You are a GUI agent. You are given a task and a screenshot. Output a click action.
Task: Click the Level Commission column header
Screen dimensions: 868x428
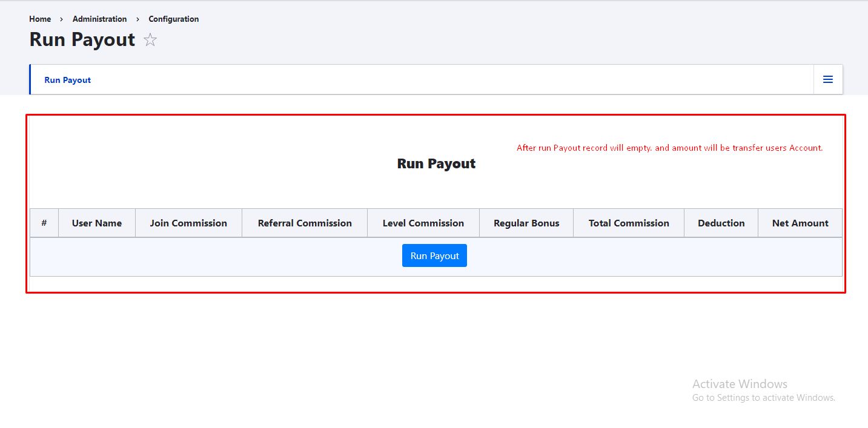click(x=423, y=223)
